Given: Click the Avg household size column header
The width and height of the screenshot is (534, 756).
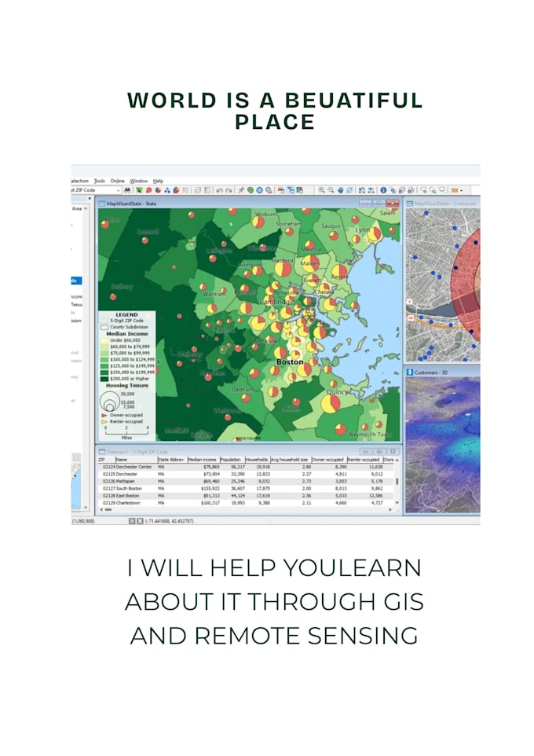Looking at the screenshot, I should pyautogui.click(x=289, y=460).
